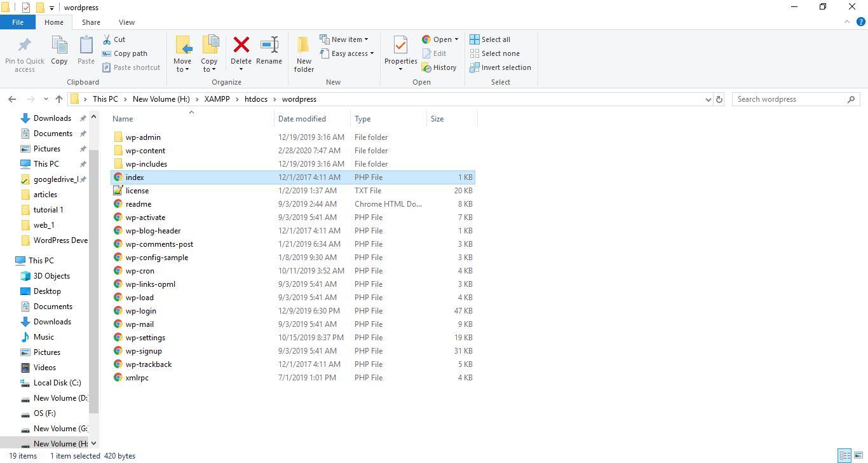Click Invert selection

[501, 67]
